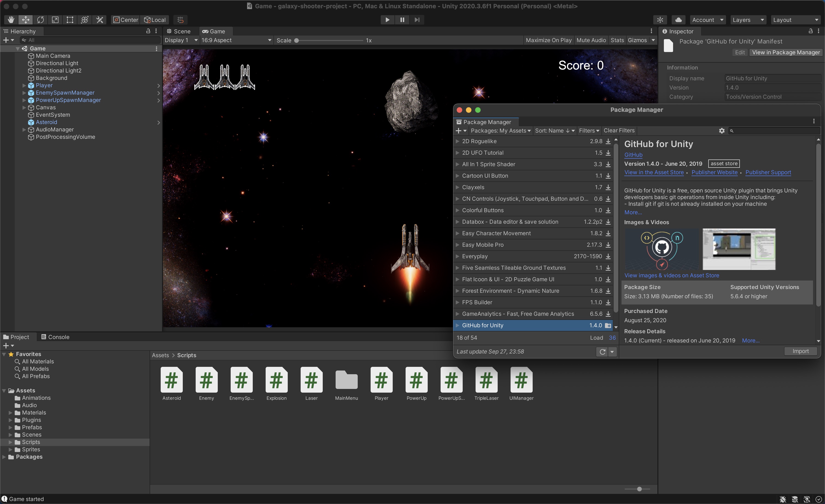825x504 pixels.
Task: Refresh the Package Manager list
Action: (602, 352)
